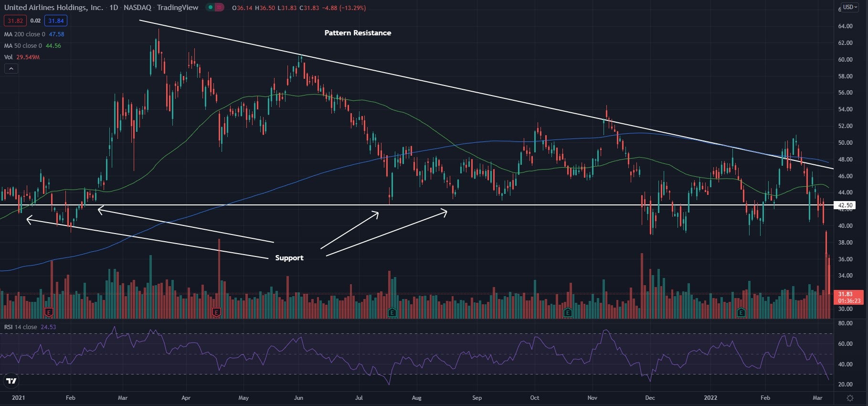Click the 36.00 price axis label
Image resolution: width=868 pixels, height=406 pixels.
pos(845,259)
